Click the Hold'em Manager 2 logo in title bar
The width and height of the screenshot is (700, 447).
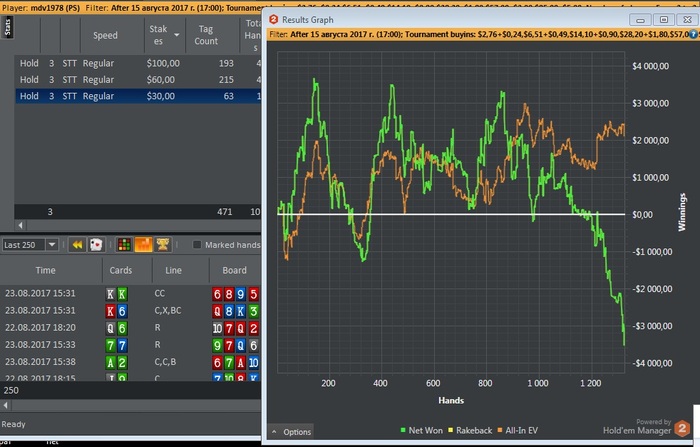[x=274, y=19]
